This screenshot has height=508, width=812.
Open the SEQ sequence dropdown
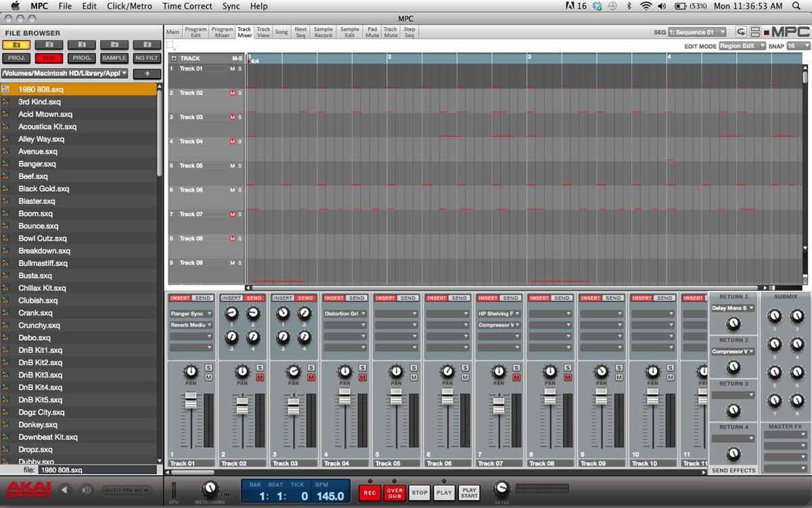coord(697,32)
